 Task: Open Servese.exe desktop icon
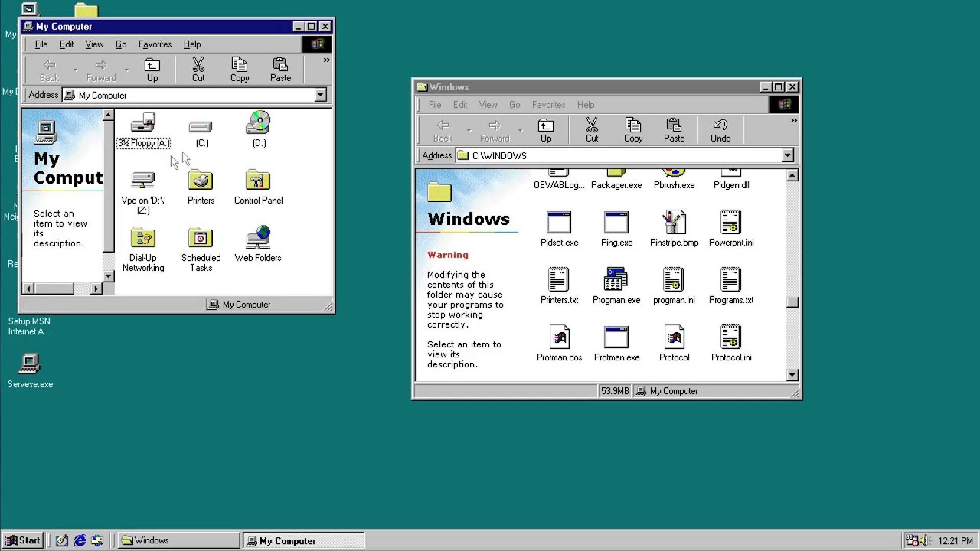pyautogui.click(x=30, y=370)
